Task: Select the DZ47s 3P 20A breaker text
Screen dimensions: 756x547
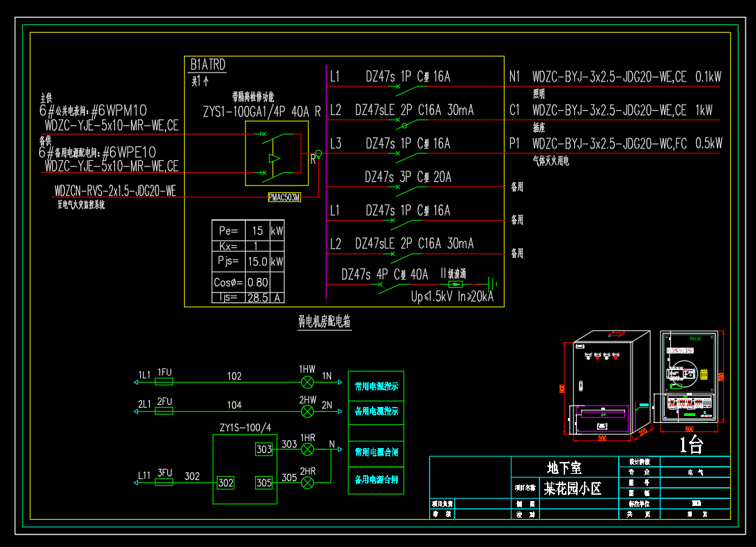Action: [408, 177]
